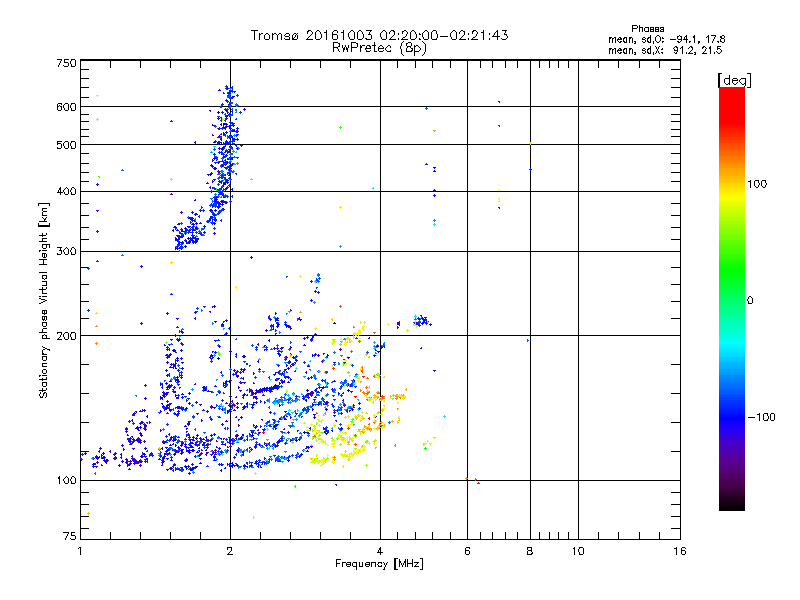The height and width of the screenshot is (600, 800).
Task: Click the y-axis tick label '75'
Action: 70,536
